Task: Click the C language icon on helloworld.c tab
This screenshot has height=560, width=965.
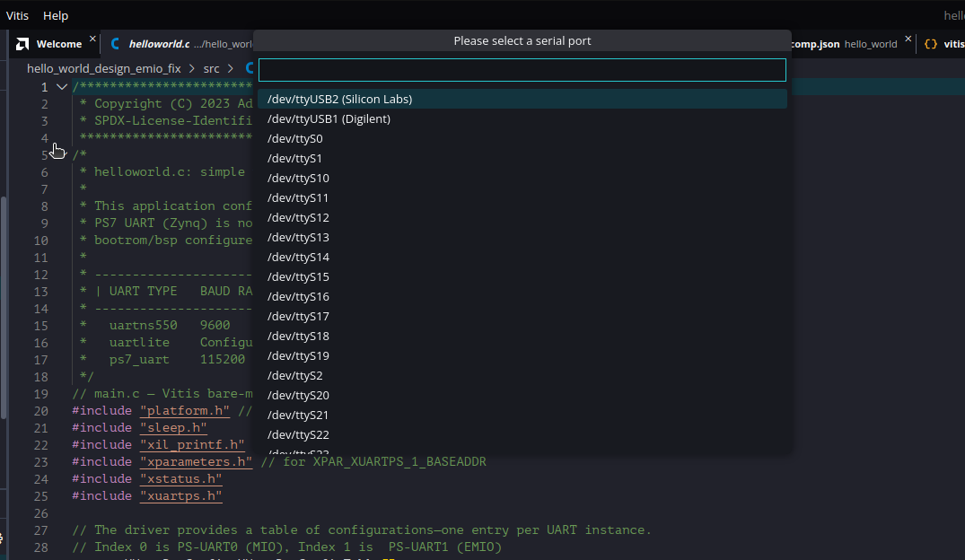Action: tap(113, 42)
